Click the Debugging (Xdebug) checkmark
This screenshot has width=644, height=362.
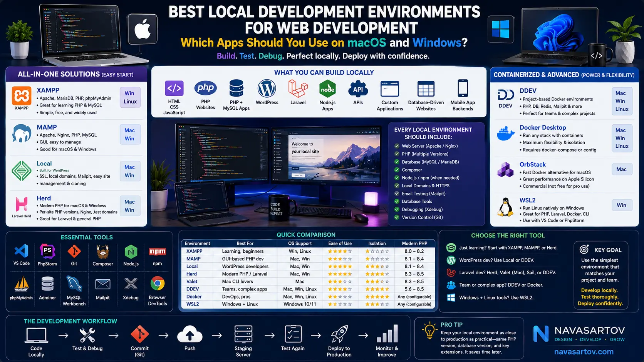click(397, 209)
